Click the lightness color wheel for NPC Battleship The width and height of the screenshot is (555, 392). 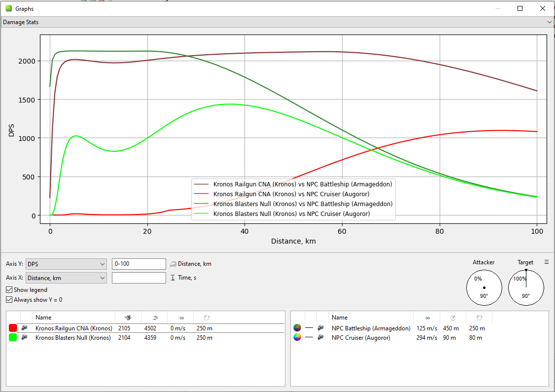click(297, 328)
